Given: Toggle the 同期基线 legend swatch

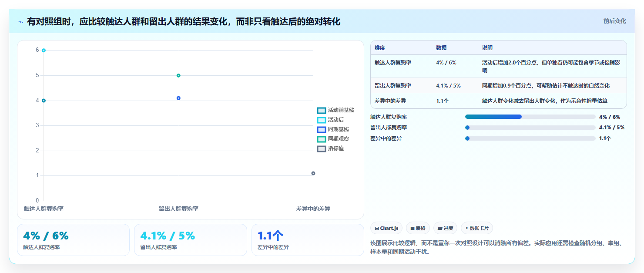Looking at the screenshot, I should (x=322, y=130).
